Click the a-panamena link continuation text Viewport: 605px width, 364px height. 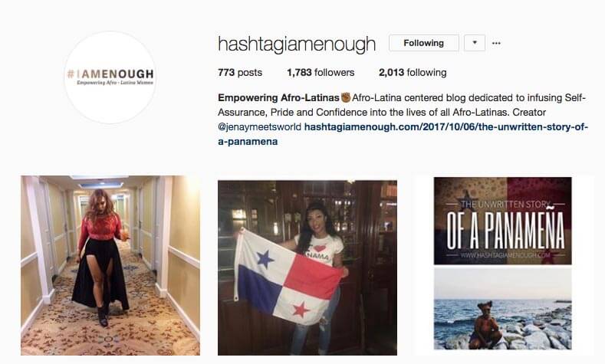[248, 142]
